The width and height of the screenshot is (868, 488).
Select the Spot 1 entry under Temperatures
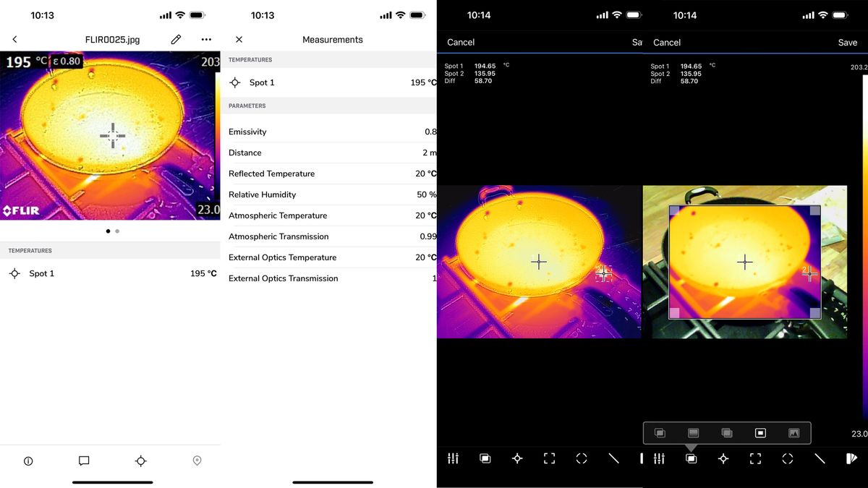click(x=111, y=273)
